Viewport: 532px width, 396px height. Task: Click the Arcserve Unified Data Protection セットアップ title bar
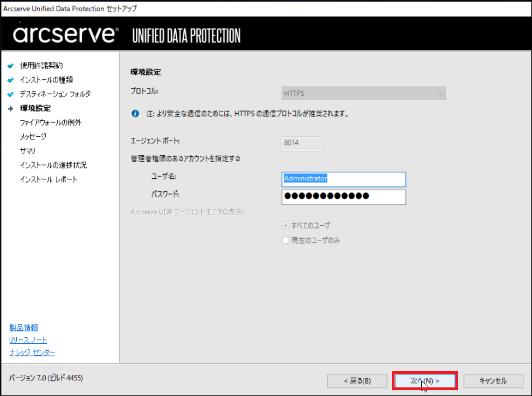click(70, 9)
